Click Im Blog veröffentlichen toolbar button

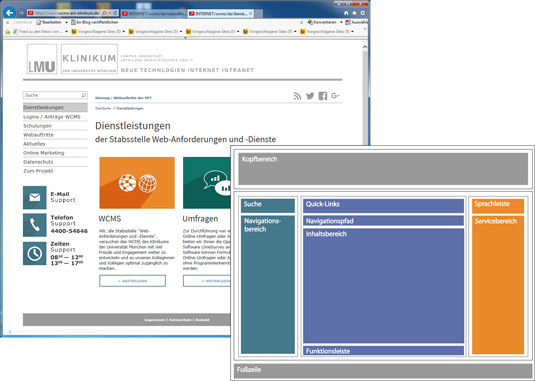tap(95, 22)
